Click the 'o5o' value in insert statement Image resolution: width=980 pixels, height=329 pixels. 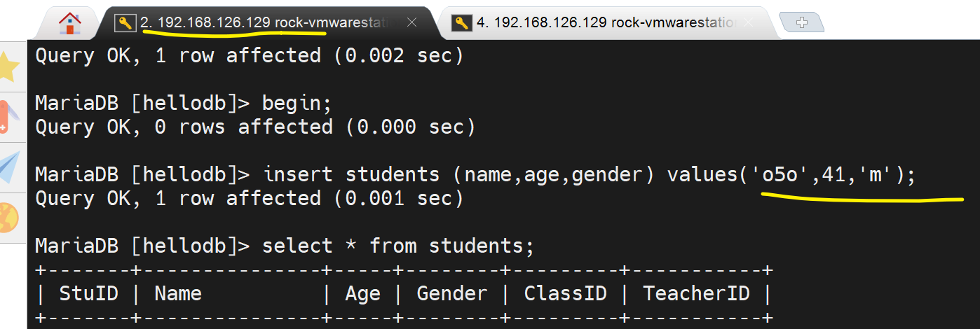click(790, 175)
